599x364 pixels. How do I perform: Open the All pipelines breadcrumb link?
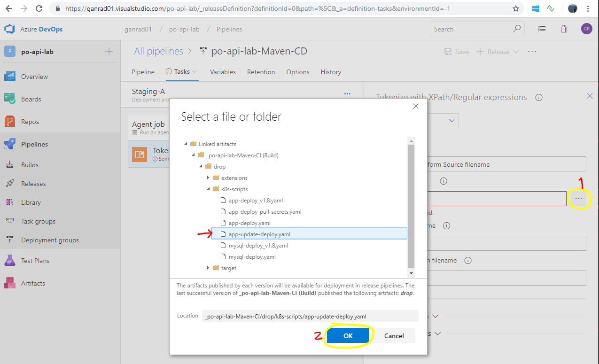158,51
